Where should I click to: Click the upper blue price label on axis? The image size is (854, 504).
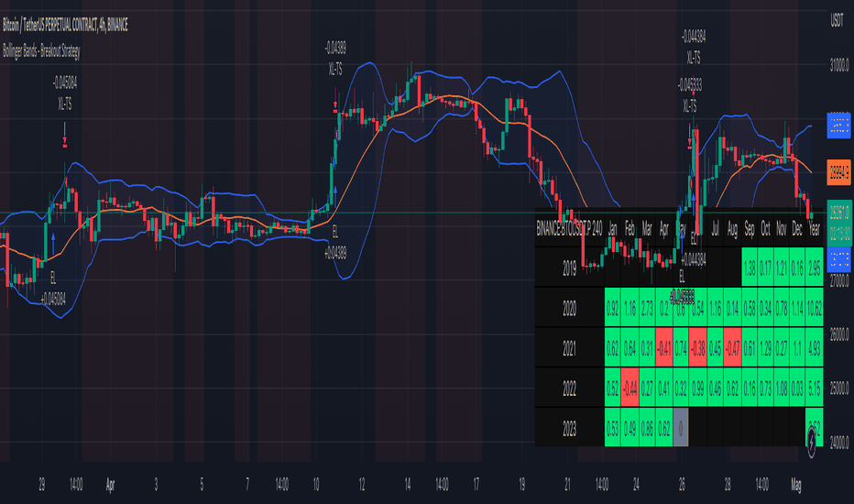(838, 126)
